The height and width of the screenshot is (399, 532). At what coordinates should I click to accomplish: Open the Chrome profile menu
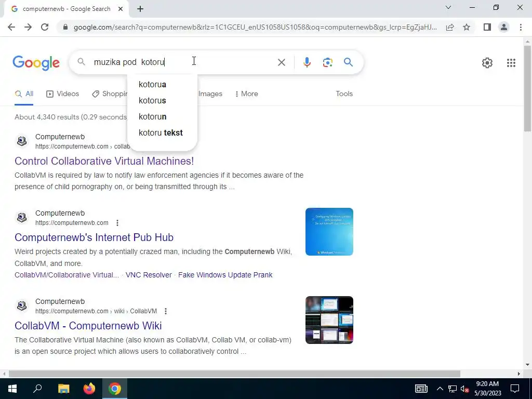point(504,27)
